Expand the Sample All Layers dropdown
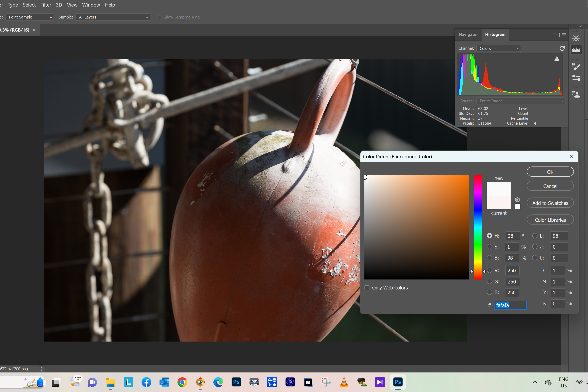 [113, 17]
